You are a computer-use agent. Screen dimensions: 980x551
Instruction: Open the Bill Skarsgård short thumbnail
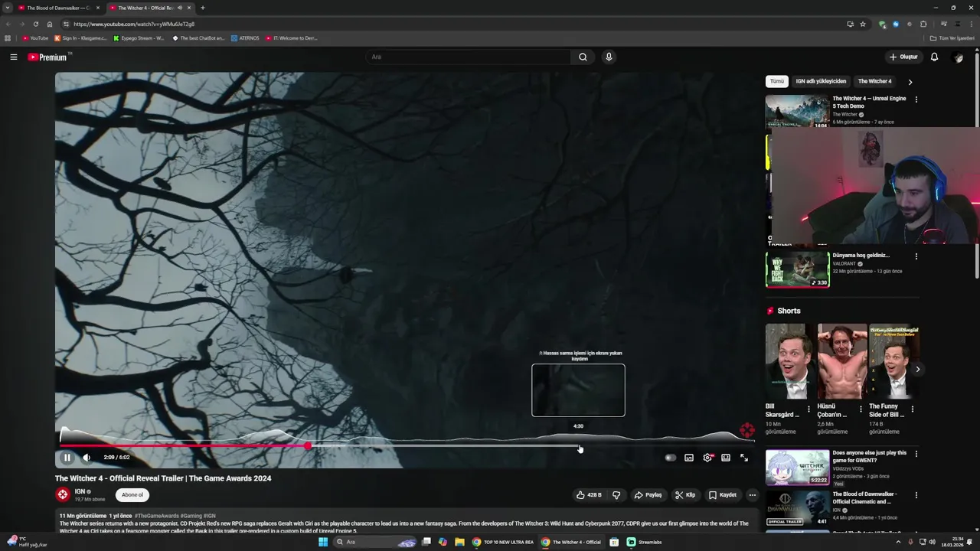coord(790,361)
